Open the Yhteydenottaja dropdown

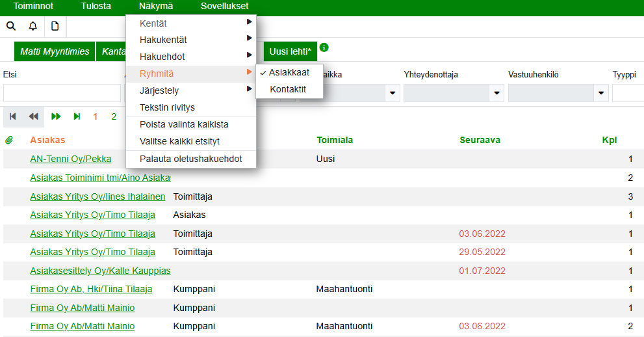pyautogui.click(x=497, y=93)
